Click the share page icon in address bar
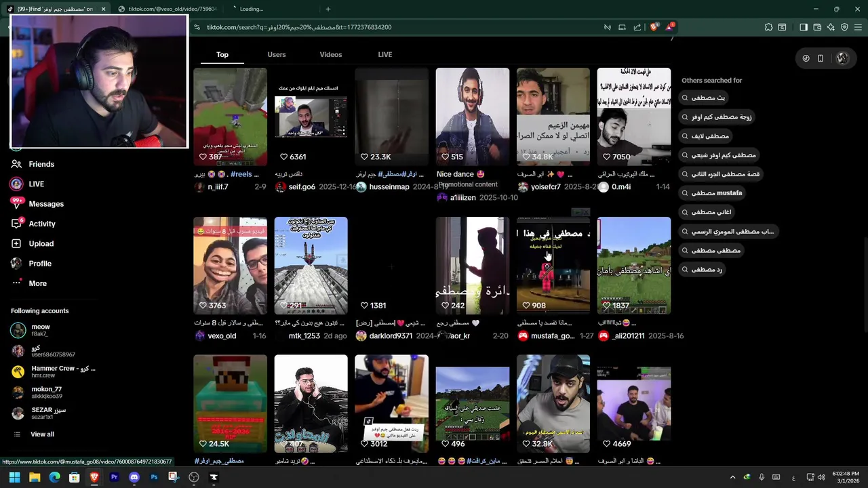 click(x=637, y=27)
